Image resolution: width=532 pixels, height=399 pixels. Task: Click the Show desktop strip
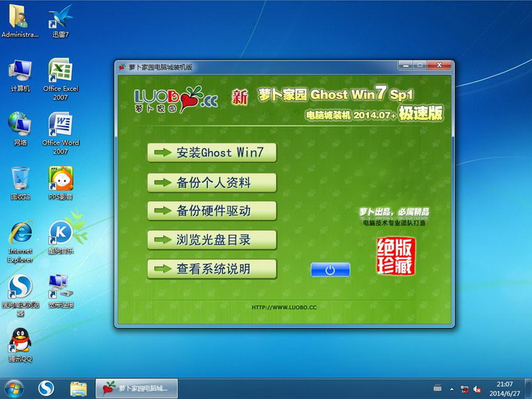[528, 389]
